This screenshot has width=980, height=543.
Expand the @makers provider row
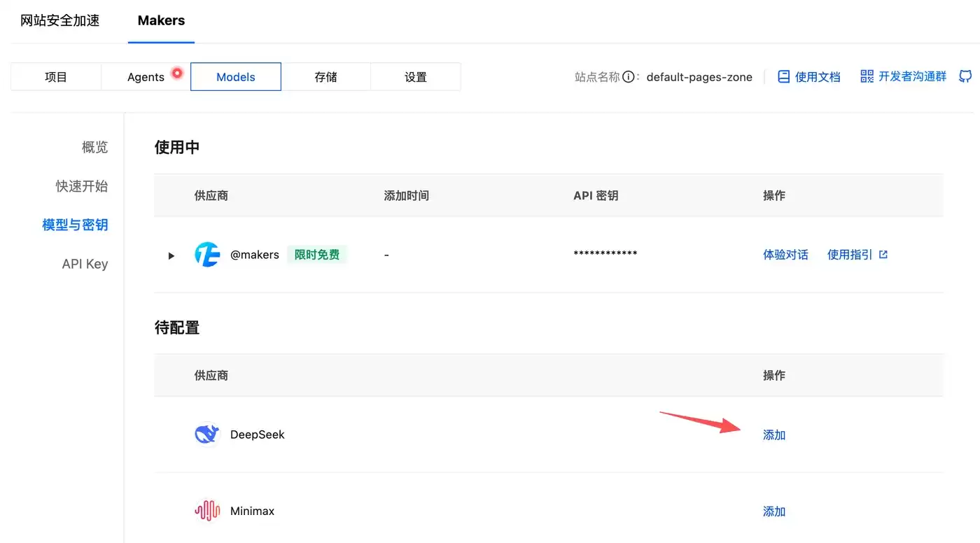tap(171, 255)
